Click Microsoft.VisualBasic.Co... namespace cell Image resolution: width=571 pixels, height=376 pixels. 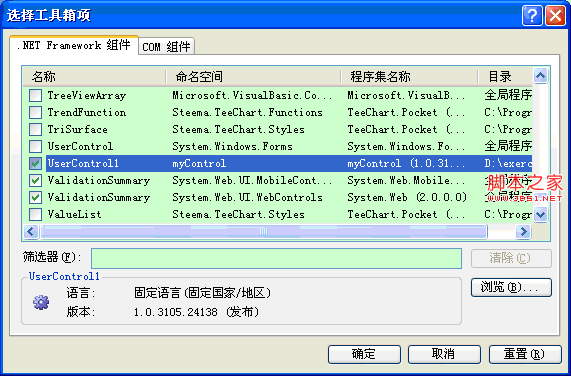pos(252,95)
